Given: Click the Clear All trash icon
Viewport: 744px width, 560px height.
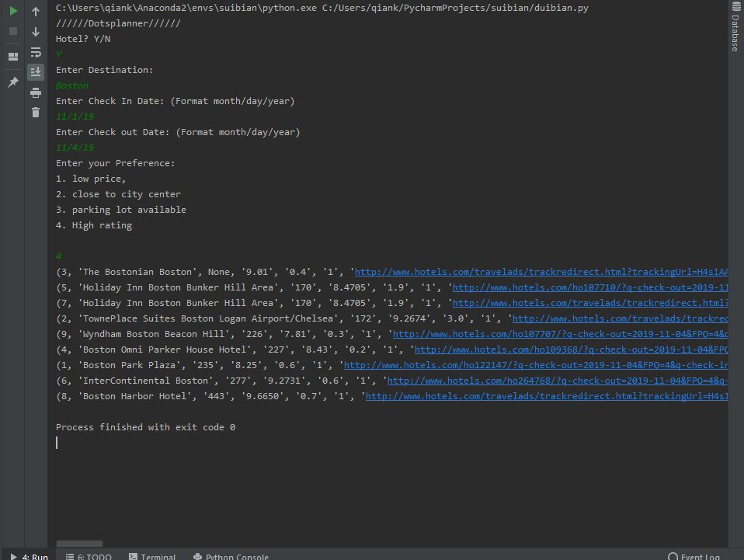Looking at the screenshot, I should tap(36, 113).
